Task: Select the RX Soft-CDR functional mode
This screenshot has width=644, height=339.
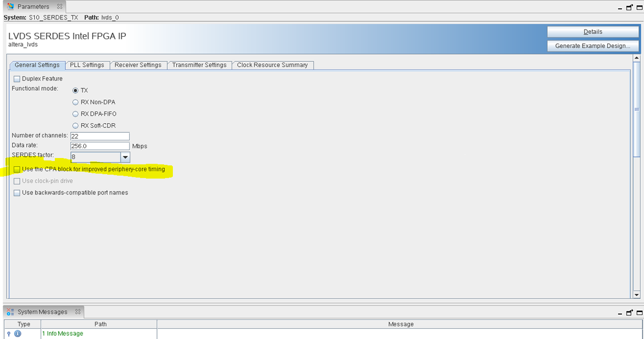Action: tap(75, 126)
